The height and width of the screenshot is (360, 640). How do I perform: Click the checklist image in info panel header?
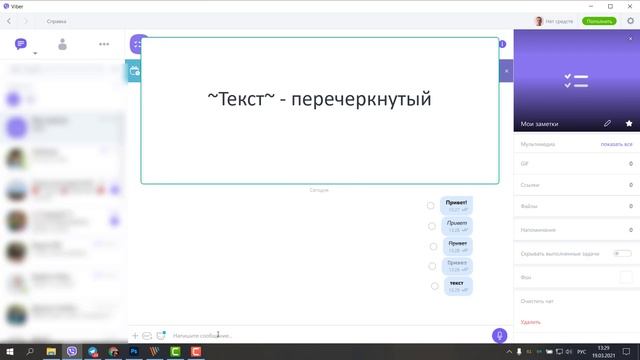[576, 80]
